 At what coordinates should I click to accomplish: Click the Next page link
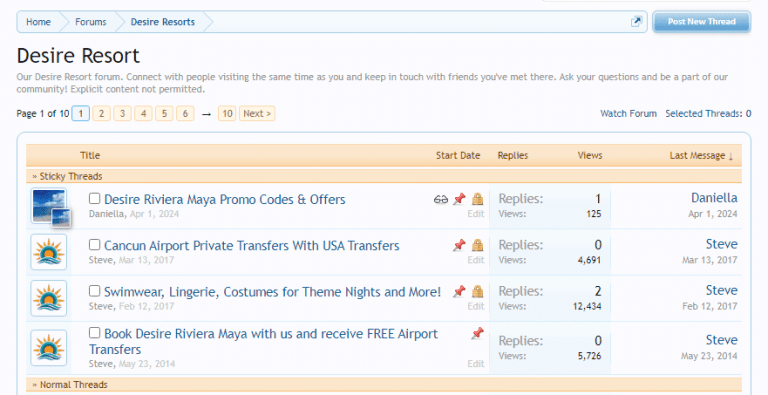pyautogui.click(x=257, y=114)
